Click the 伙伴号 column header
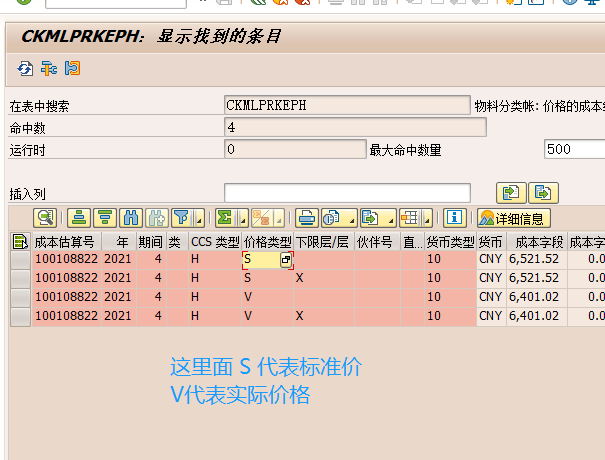The width and height of the screenshot is (605, 460). pos(377,242)
